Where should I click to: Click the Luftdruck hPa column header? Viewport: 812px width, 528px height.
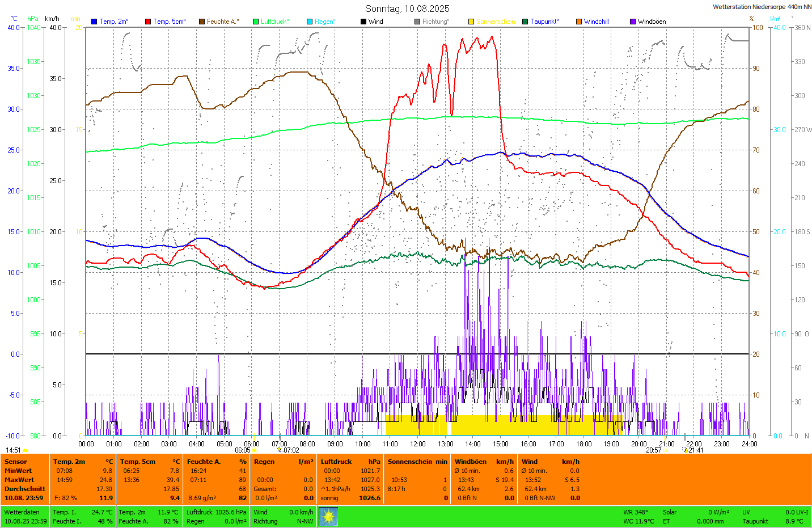350,462
